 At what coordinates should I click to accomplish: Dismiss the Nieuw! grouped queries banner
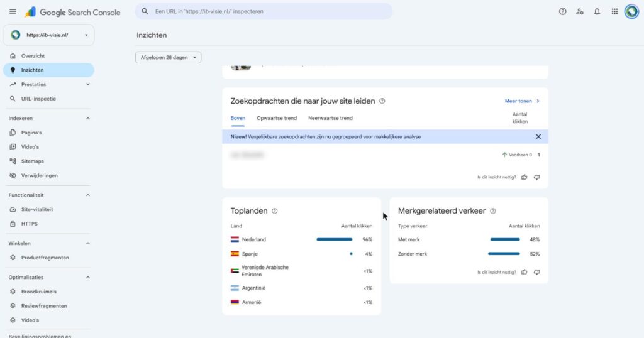(538, 136)
